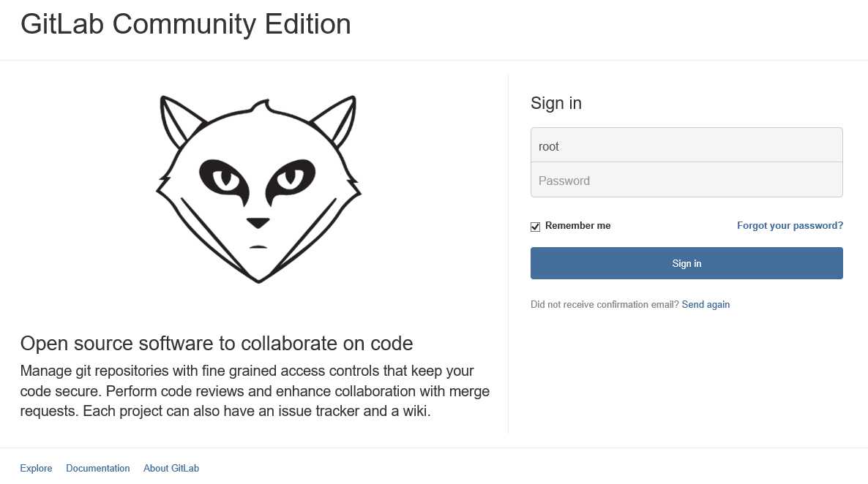Click the fox logo's left ear
This screenshot has width=868, height=484.
pyautogui.click(x=181, y=121)
